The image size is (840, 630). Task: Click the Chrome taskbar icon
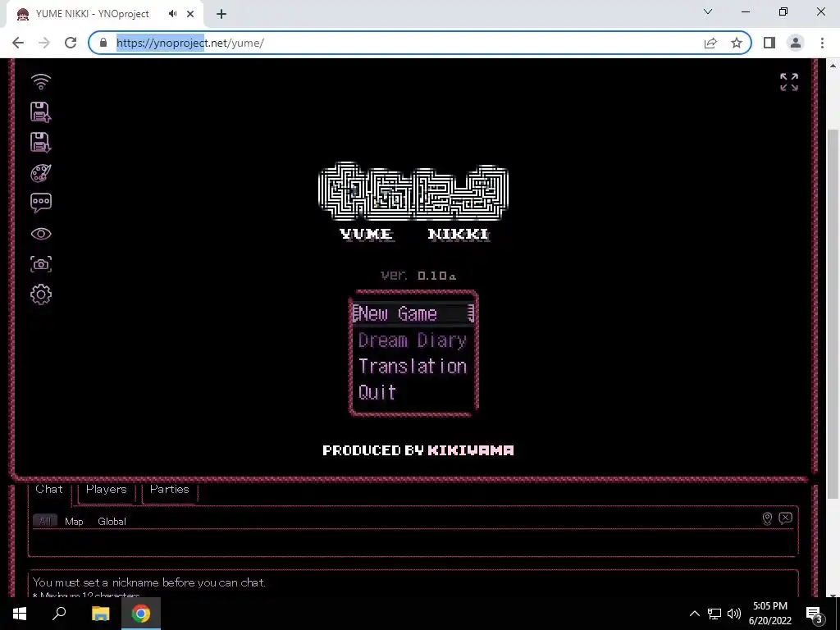coord(141,614)
